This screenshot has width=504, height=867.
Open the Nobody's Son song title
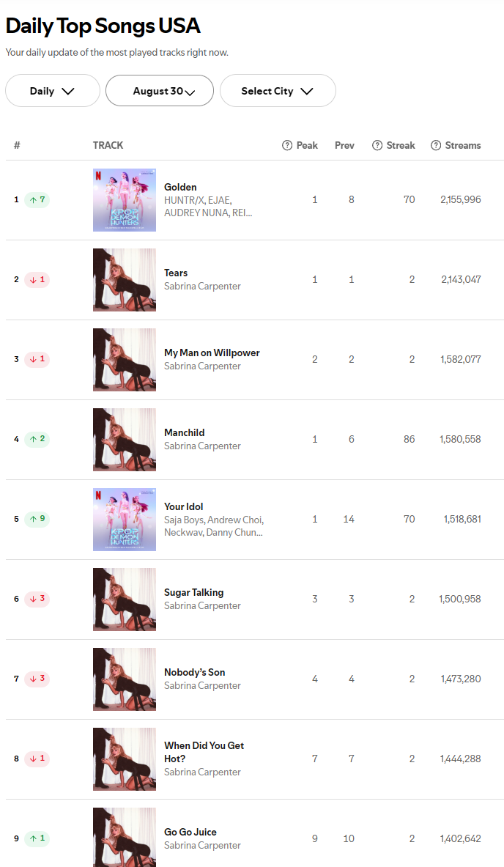point(194,672)
